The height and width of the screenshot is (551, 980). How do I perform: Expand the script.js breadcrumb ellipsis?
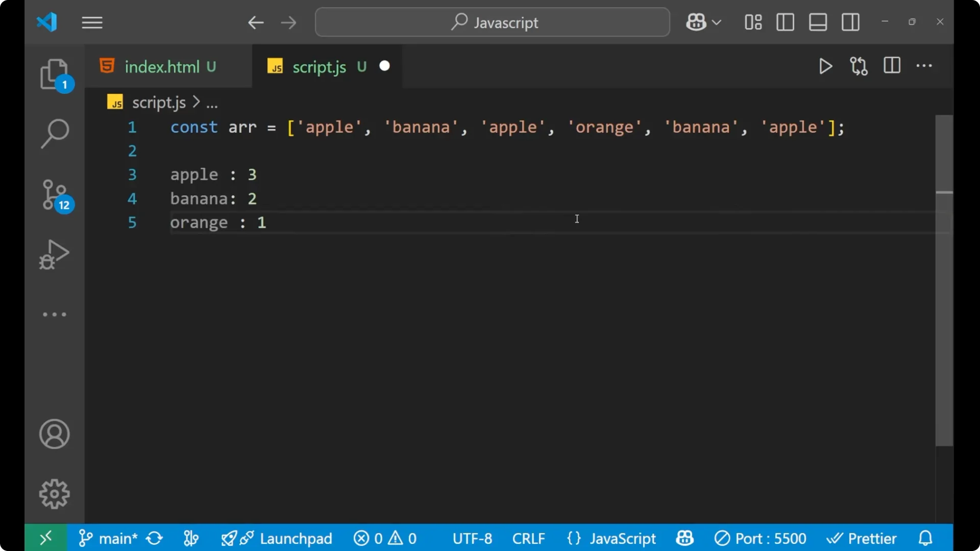point(212,102)
